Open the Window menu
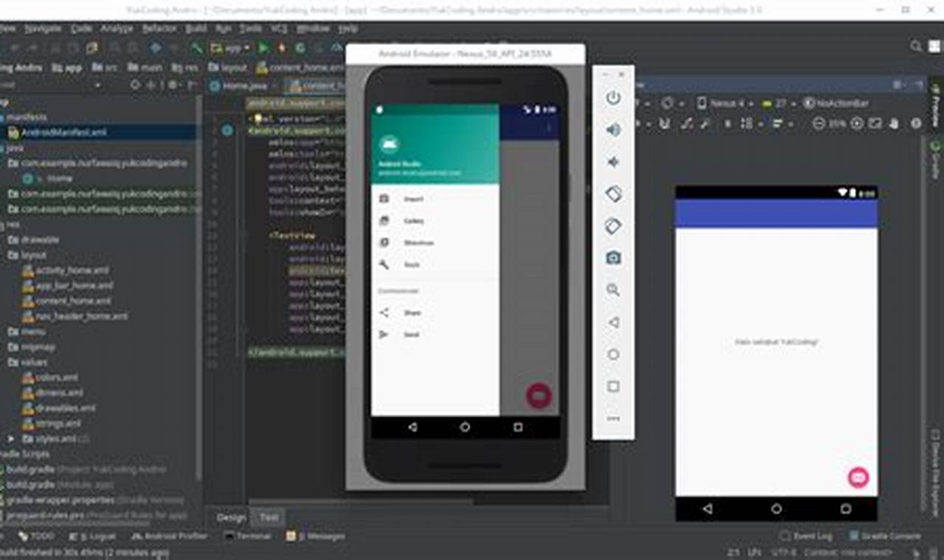 (x=313, y=28)
